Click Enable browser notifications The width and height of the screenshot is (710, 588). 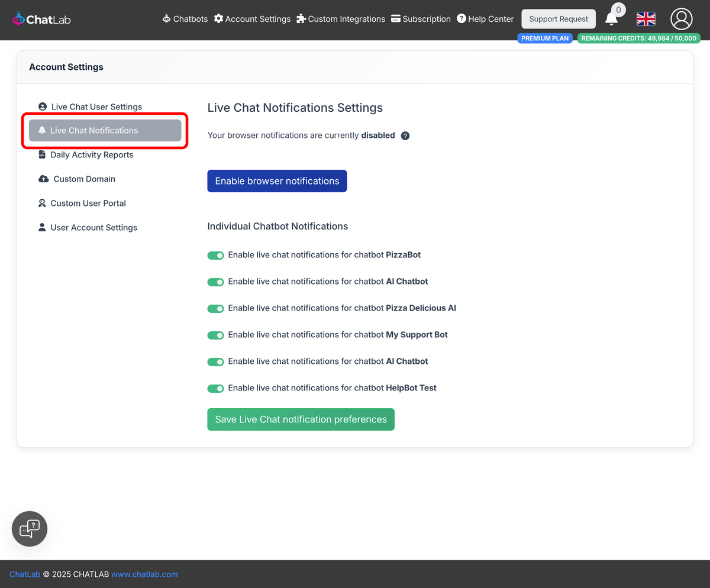[x=276, y=180]
